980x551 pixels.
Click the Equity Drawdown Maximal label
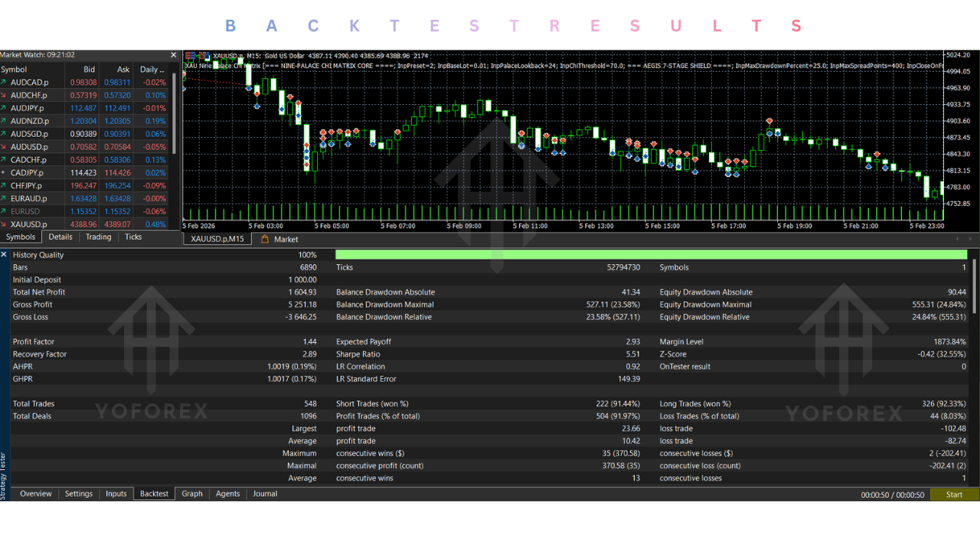point(705,305)
